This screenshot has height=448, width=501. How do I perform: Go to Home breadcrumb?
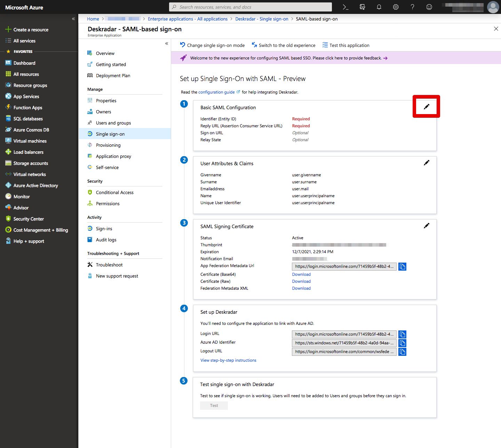93,19
